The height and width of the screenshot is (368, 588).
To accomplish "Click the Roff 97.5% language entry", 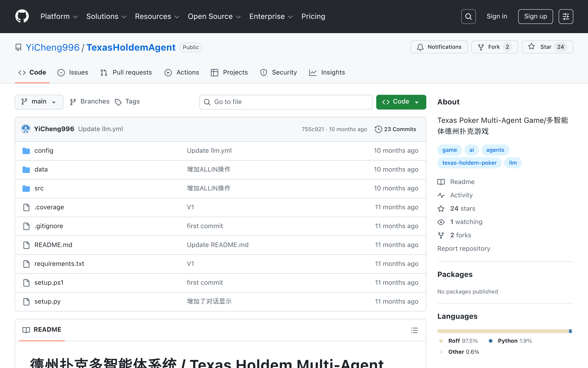I will click(x=458, y=341).
